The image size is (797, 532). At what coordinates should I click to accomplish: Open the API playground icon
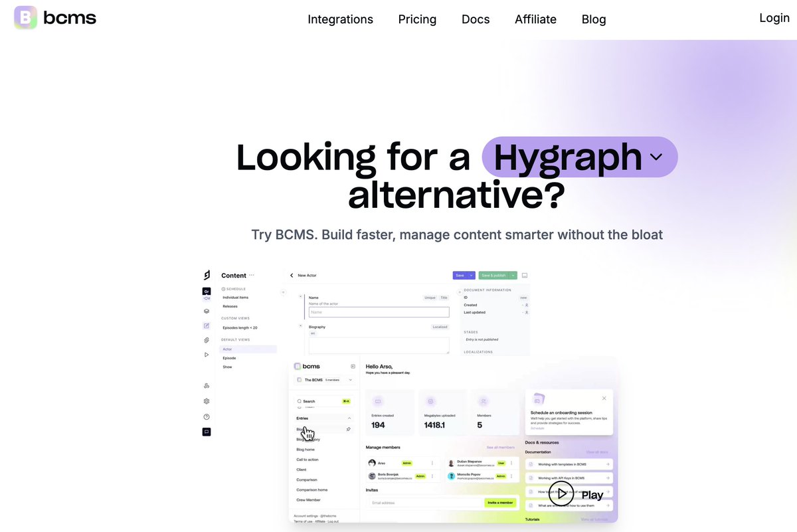click(207, 355)
